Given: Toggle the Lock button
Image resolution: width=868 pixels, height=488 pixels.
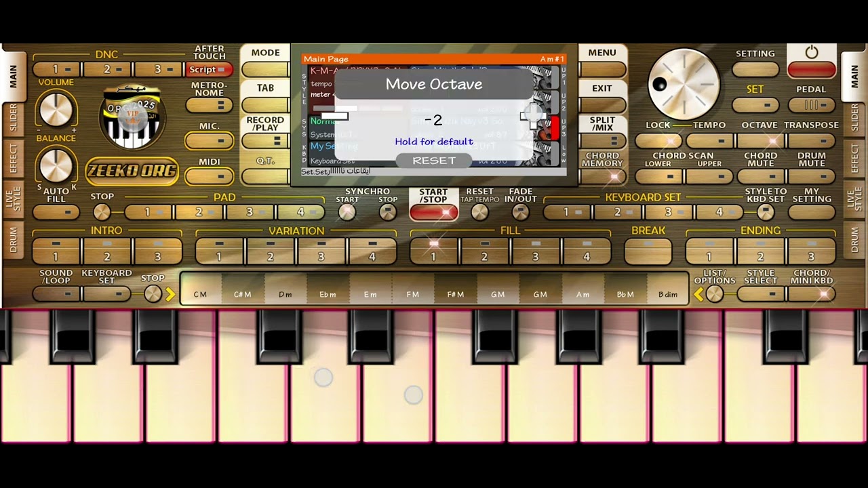Looking at the screenshot, I should pos(658,141).
